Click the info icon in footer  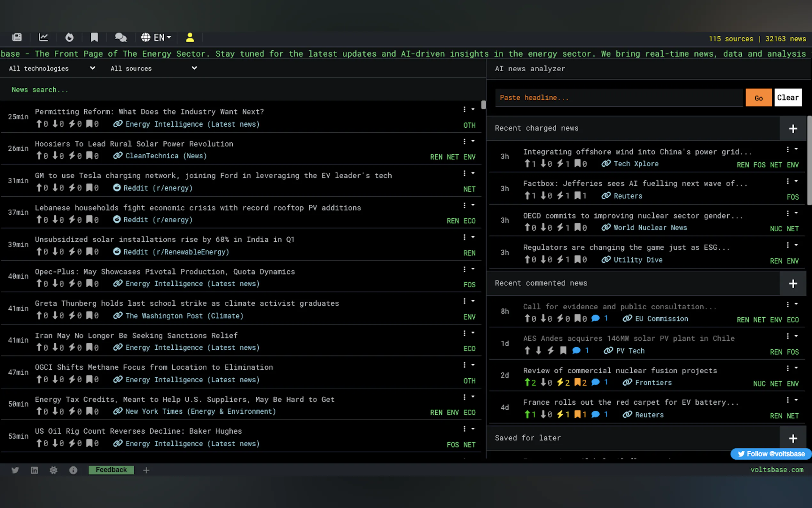73,470
